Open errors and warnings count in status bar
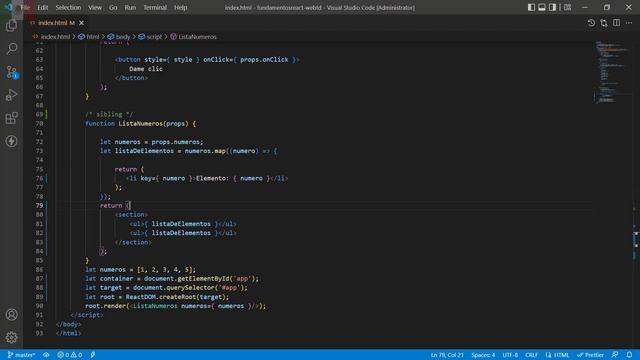The width and height of the screenshot is (640, 360). pos(70,355)
